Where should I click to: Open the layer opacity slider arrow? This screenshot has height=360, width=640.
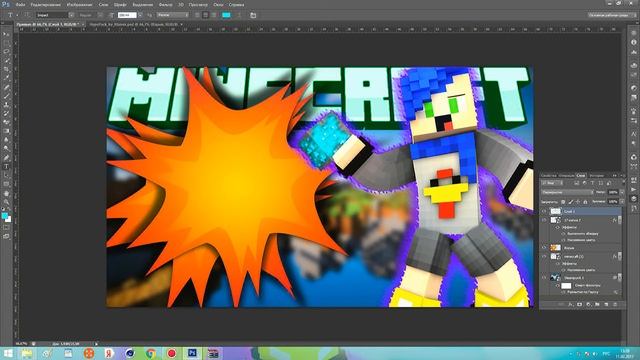[x=622, y=192]
